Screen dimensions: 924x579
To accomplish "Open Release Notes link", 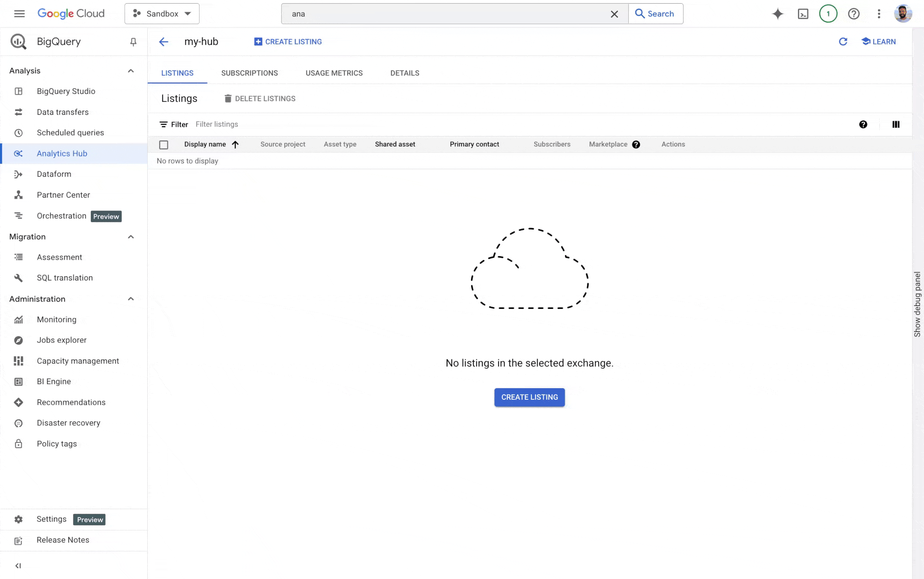I will click(x=74, y=540).
